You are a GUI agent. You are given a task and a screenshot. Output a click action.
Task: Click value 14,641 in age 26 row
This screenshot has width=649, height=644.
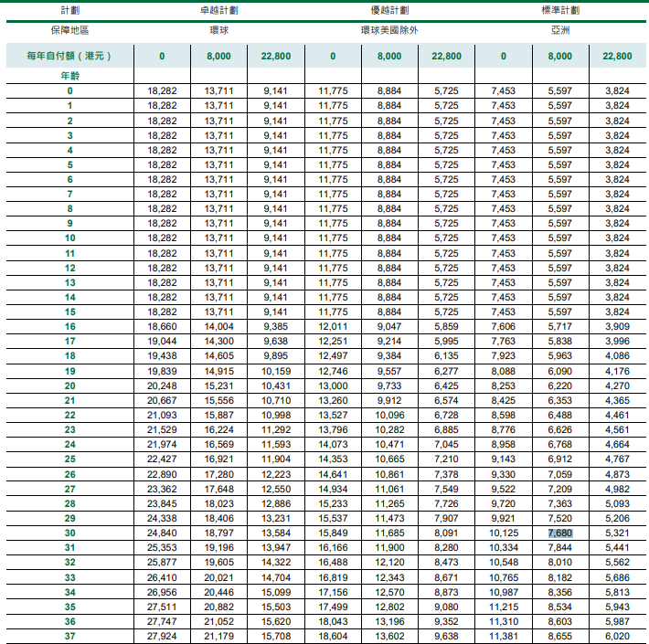(333, 474)
